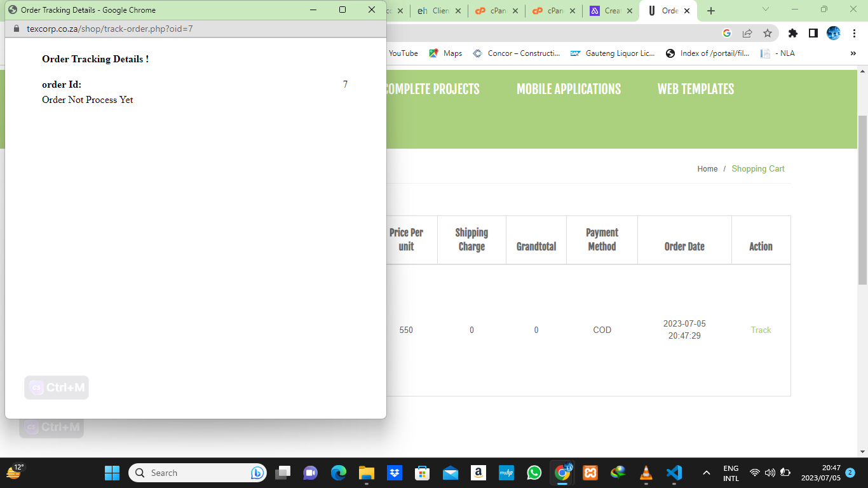Show more bookmarks via double chevron
The image size is (868, 488).
(853, 53)
